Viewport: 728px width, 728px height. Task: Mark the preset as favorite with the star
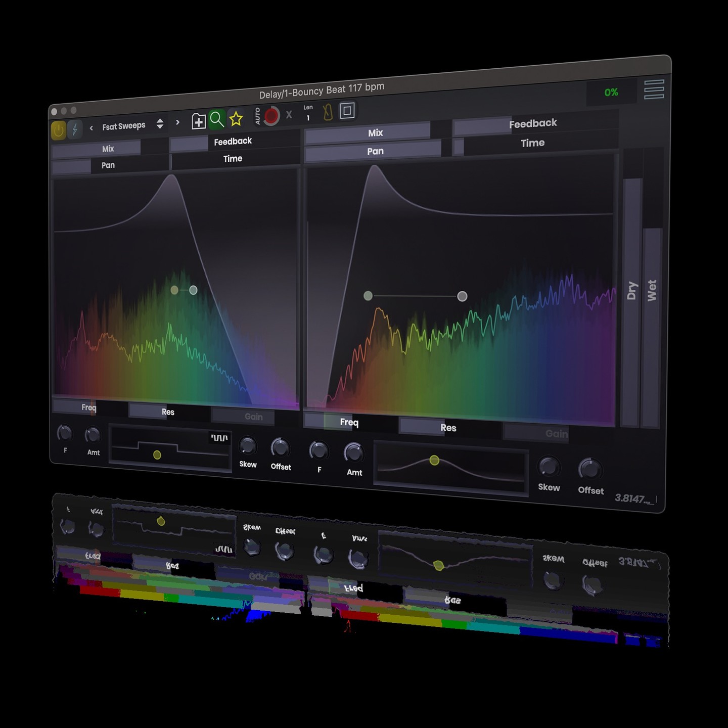(x=236, y=118)
